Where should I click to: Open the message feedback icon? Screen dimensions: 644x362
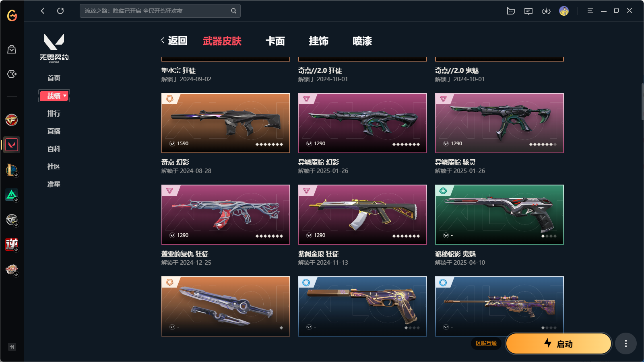pos(528,11)
